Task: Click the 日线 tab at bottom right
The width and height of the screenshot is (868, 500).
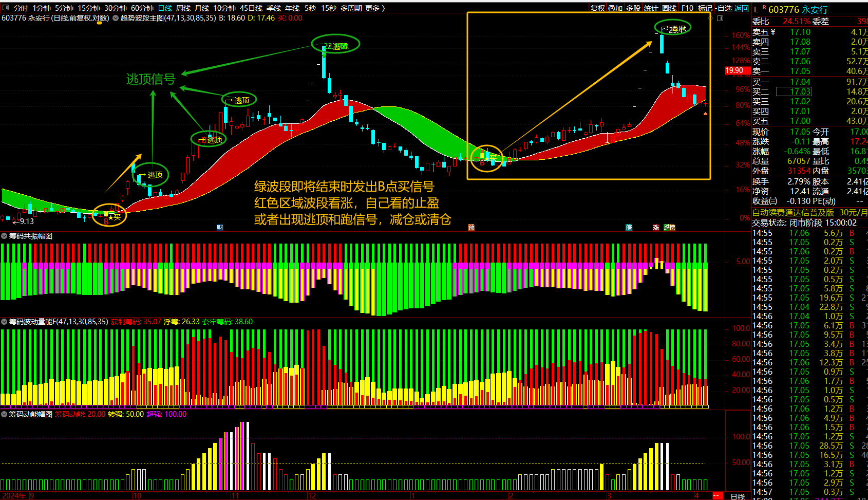Action: (738, 496)
